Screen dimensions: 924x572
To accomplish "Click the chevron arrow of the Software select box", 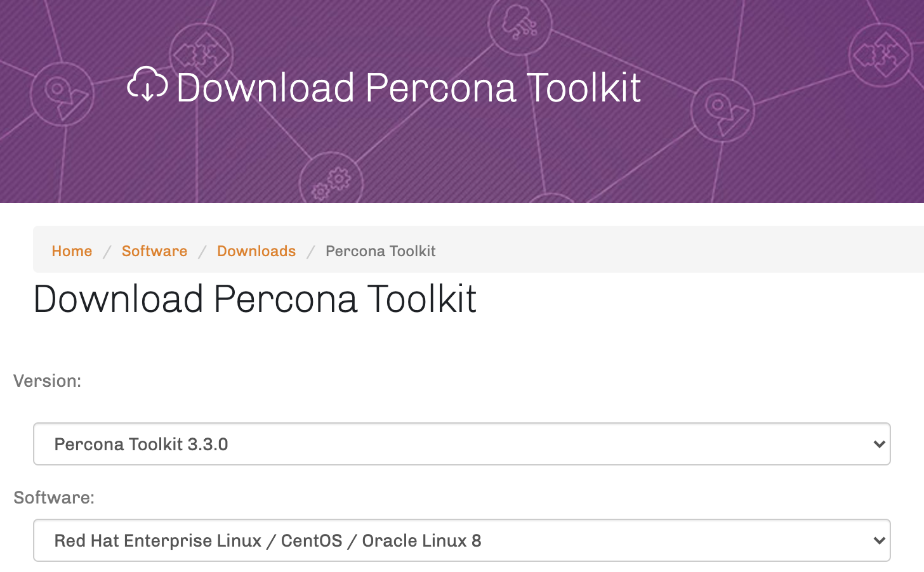I will 879,540.
